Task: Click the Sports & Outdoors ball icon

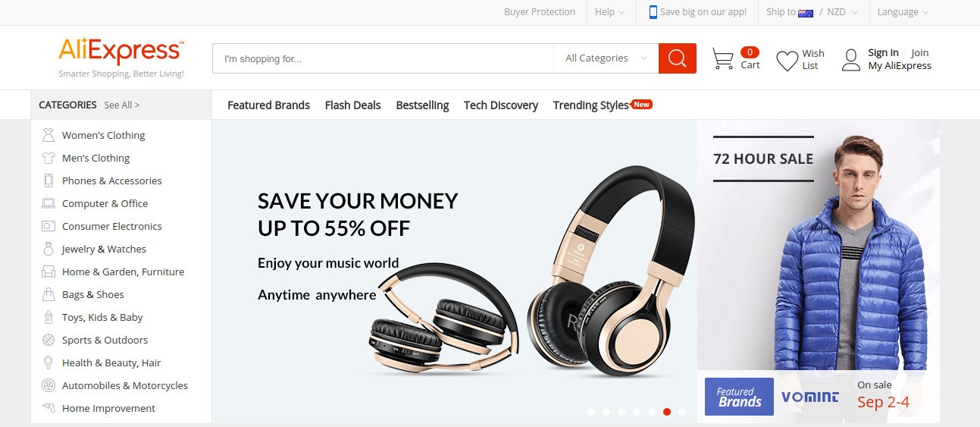Action: pyautogui.click(x=49, y=340)
